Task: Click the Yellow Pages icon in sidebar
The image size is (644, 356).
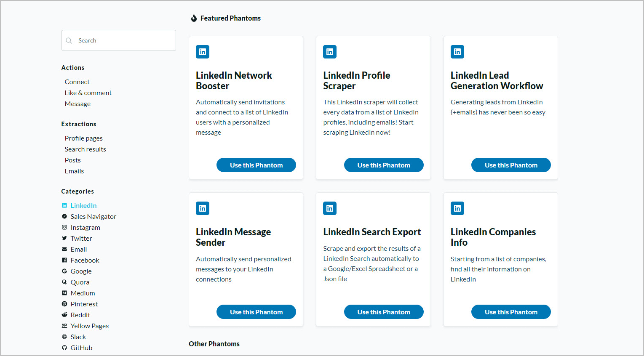Action: pyautogui.click(x=64, y=326)
